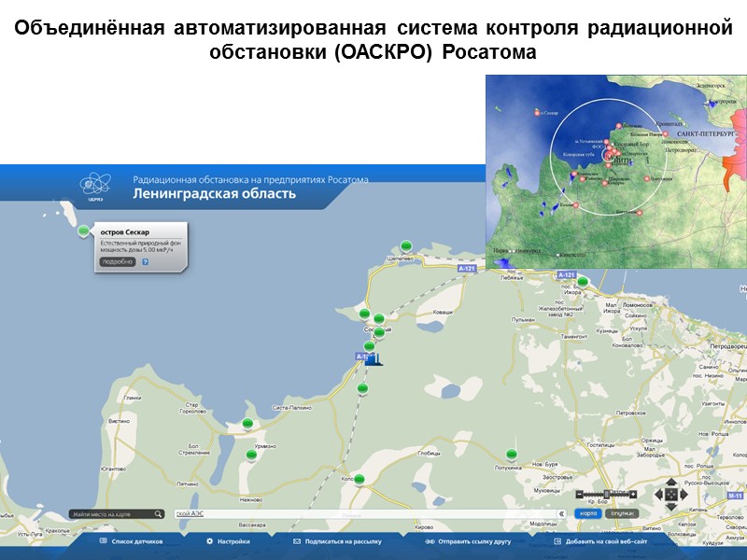Open the подробно details button
The image size is (747, 560).
click(118, 262)
